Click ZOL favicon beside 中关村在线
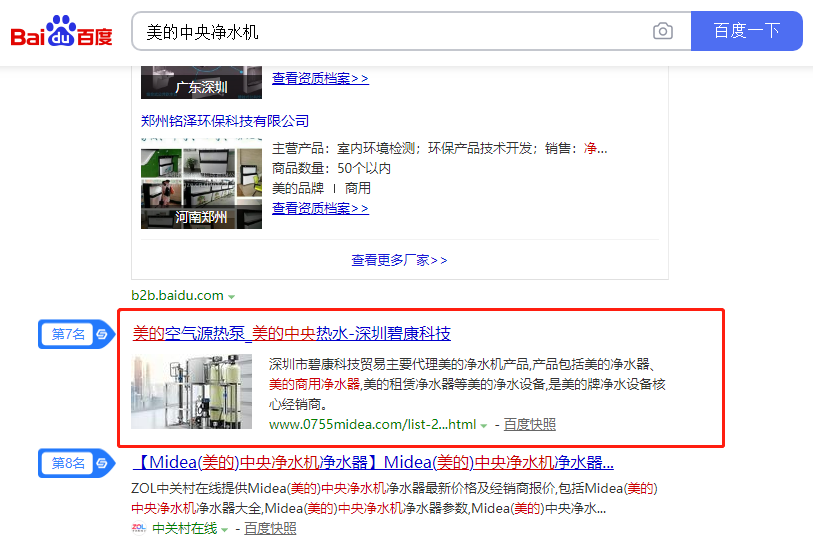Viewport: 813px width, 550px height. (x=138, y=528)
